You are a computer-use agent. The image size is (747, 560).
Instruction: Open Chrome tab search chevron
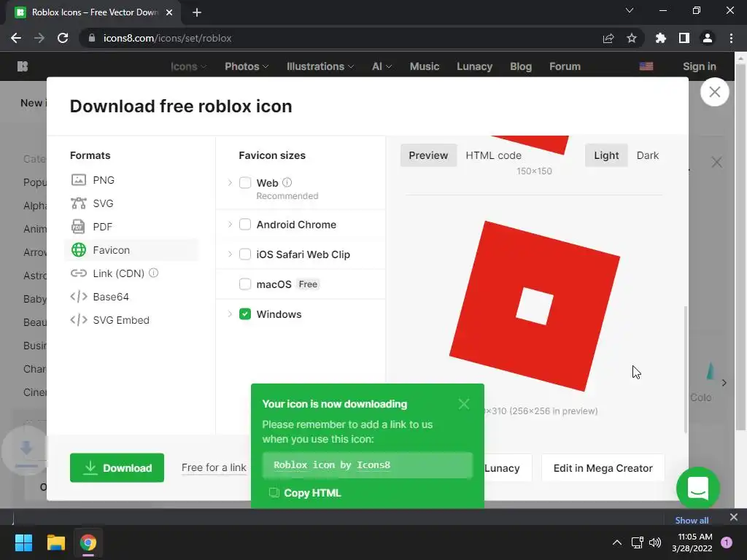(630, 10)
